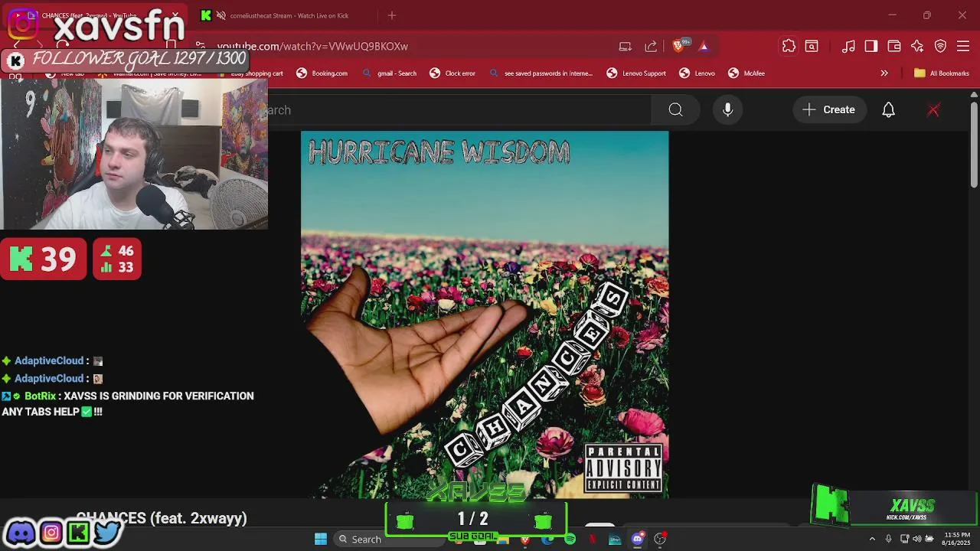
Task: Click the red X icon beside the bell
Action: [933, 110]
